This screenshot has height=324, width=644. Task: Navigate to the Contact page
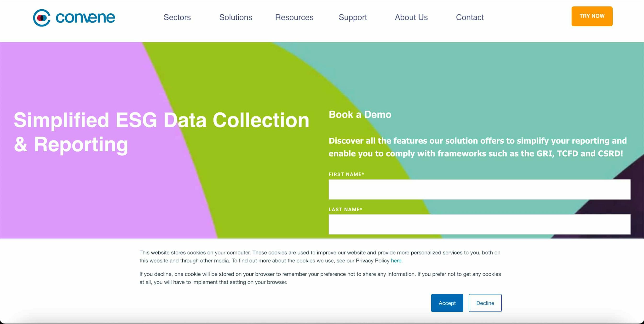[470, 18]
